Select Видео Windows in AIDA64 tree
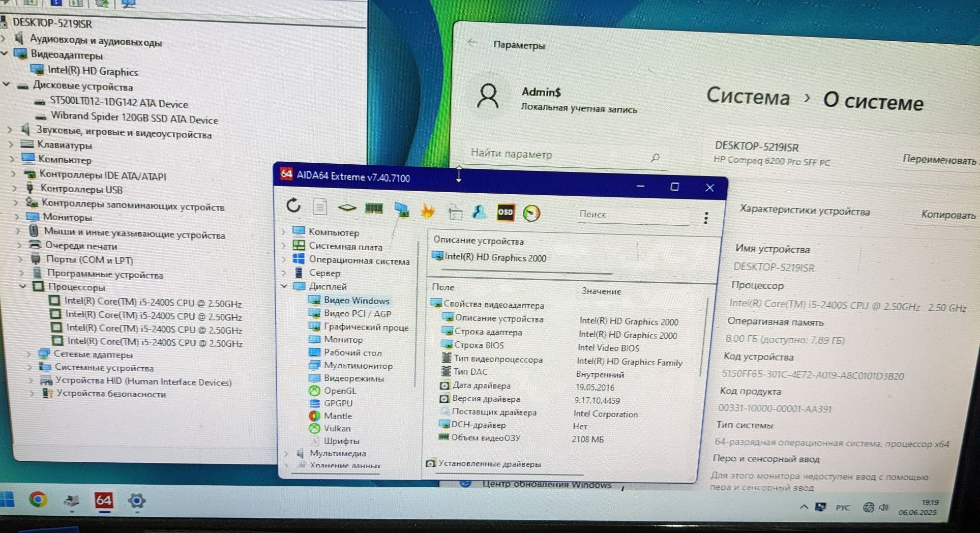This screenshot has height=533, width=980. [x=357, y=300]
